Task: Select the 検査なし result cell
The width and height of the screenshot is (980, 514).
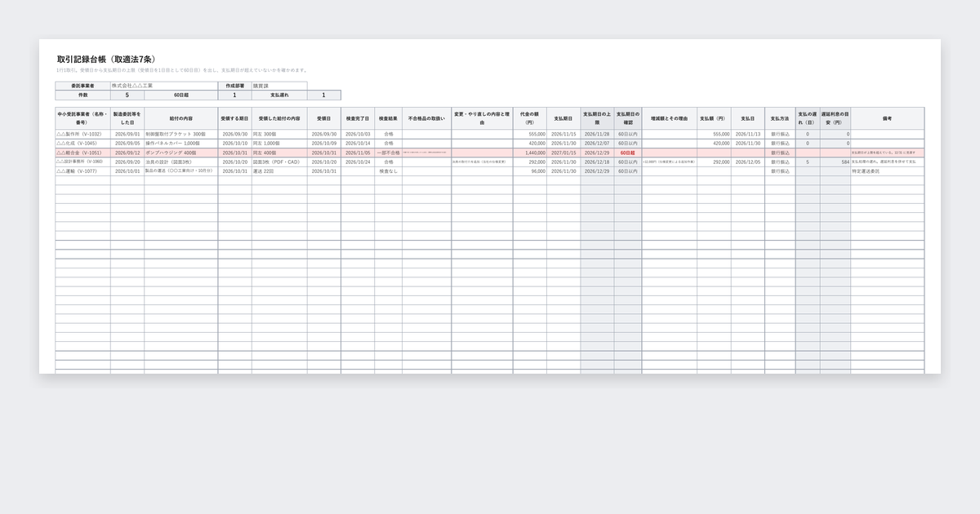Action: coord(388,171)
